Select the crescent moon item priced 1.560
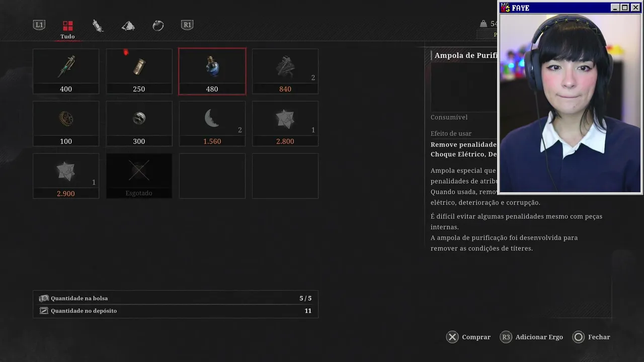This screenshot has width=644, height=362. coord(212,124)
